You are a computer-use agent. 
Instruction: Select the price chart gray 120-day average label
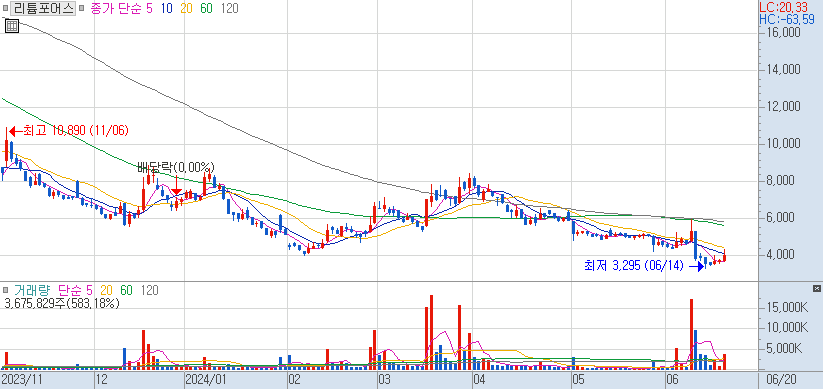229,8
